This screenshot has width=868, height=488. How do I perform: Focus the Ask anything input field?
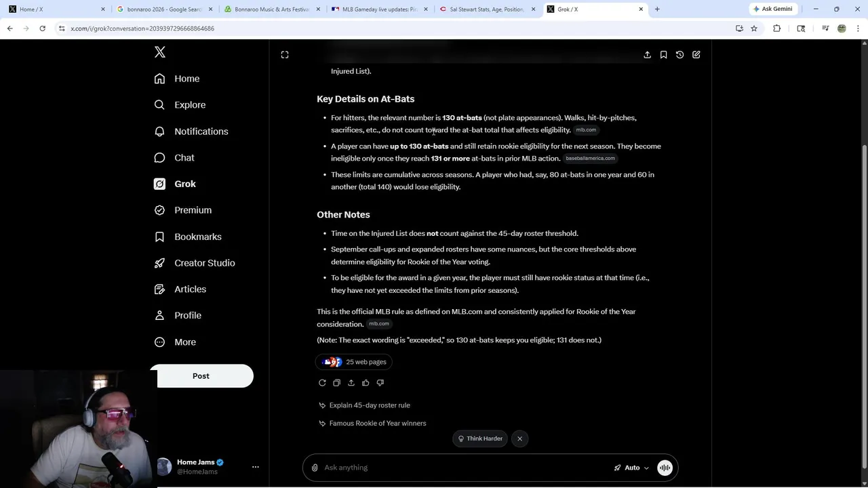465,468
